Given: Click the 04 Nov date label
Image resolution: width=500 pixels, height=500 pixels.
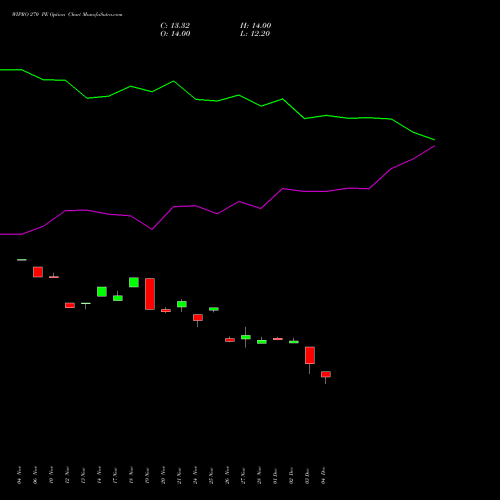Looking at the screenshot, I should click(19, 475).
